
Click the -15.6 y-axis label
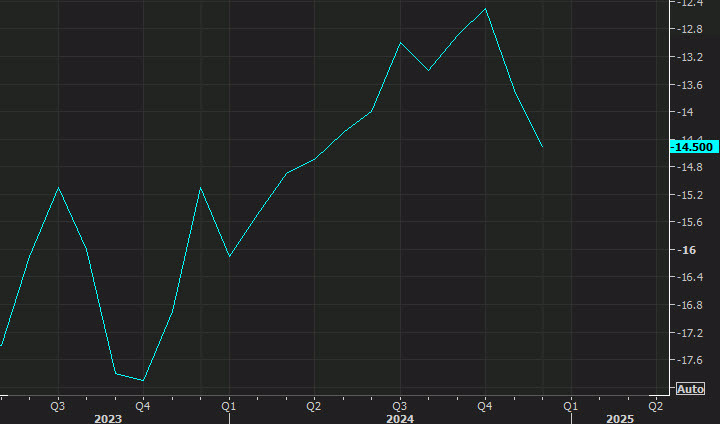(690, 222)
